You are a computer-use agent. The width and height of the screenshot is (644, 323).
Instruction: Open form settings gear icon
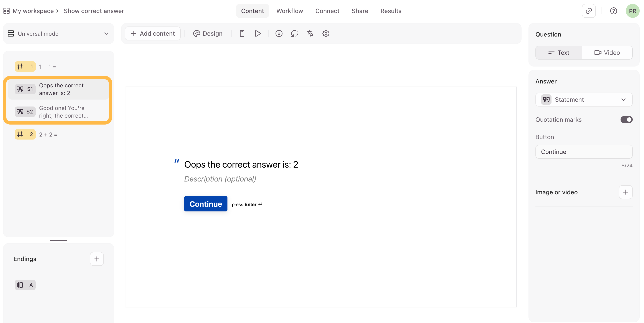click(x=325, y=33)
